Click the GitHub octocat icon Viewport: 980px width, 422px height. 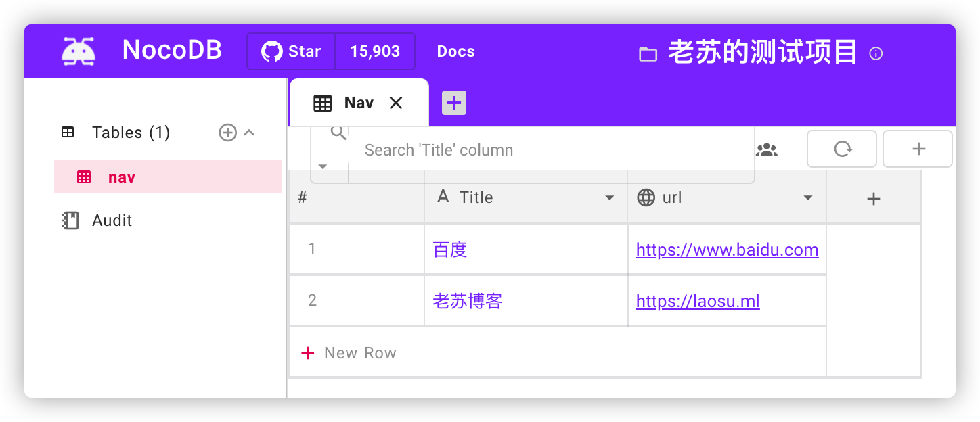271,51
